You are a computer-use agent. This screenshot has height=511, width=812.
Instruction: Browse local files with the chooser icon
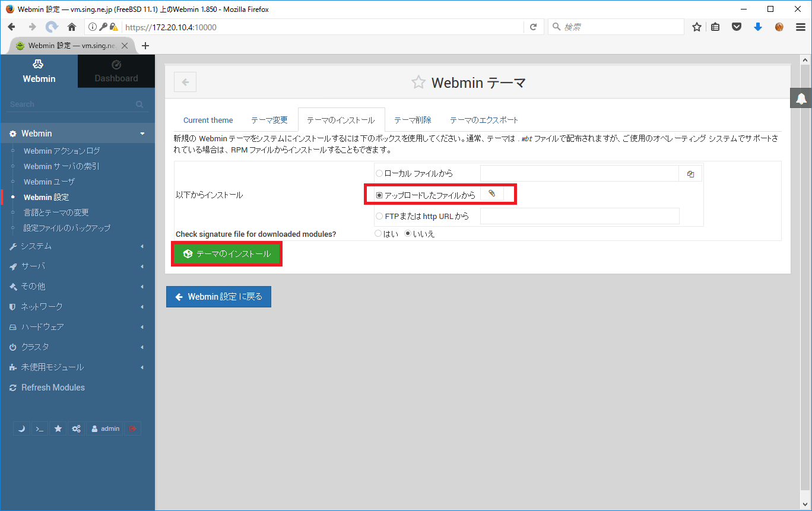click(690, 174)
